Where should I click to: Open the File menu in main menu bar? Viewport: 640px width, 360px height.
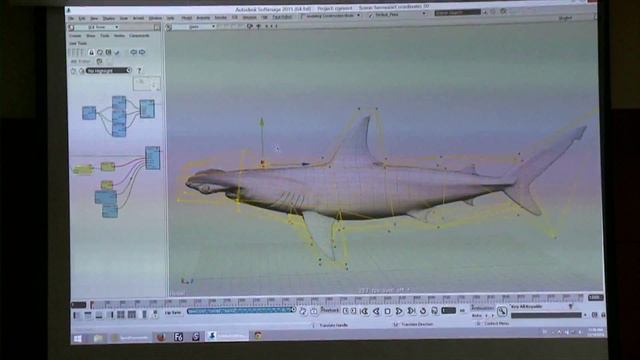(71, 18)
